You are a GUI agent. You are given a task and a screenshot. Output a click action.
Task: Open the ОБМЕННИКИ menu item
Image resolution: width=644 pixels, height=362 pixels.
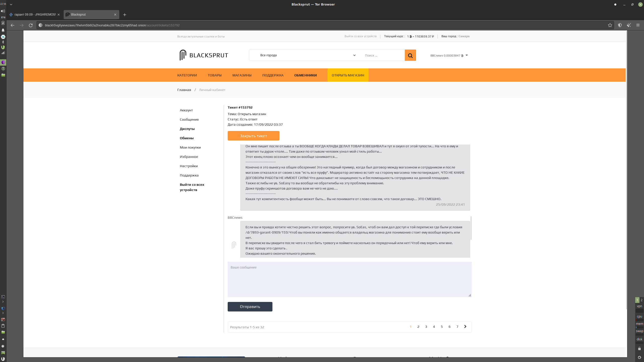pos(305,75)
